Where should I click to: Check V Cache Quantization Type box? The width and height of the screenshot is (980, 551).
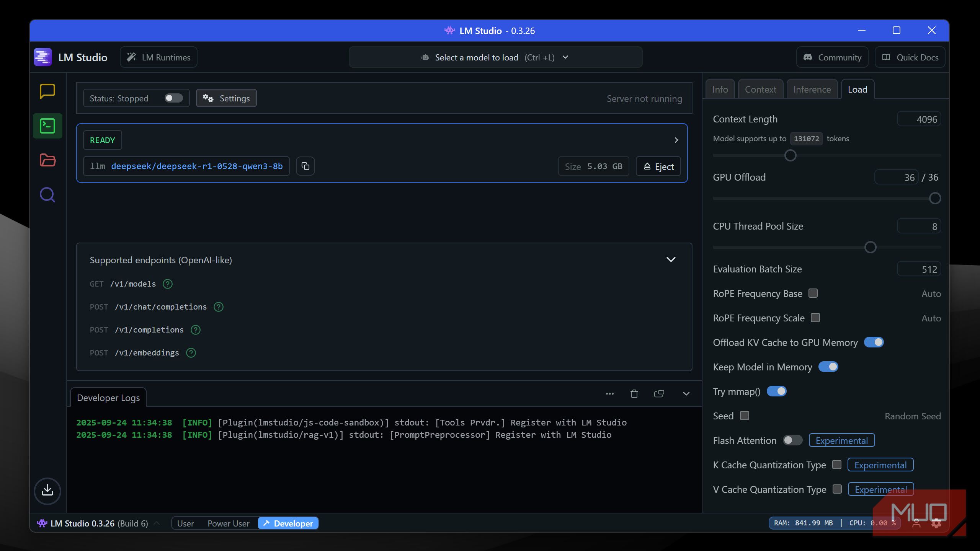837,489
